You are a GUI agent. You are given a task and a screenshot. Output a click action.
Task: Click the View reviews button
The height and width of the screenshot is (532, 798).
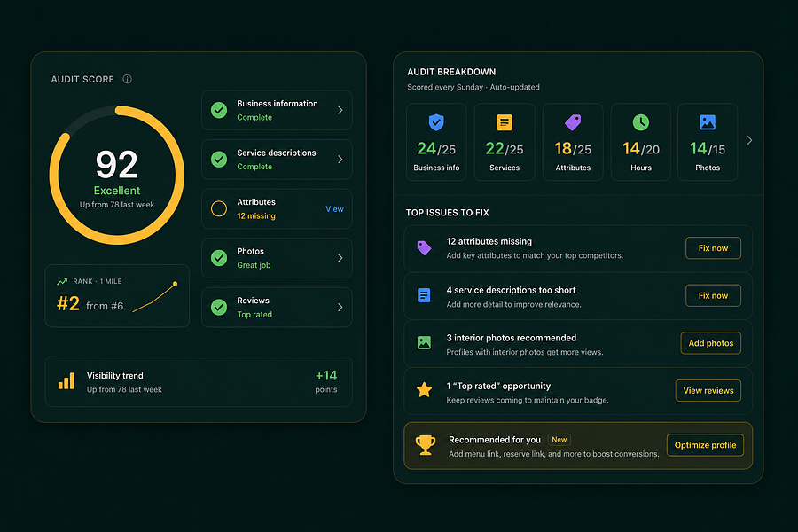point(708,390)
